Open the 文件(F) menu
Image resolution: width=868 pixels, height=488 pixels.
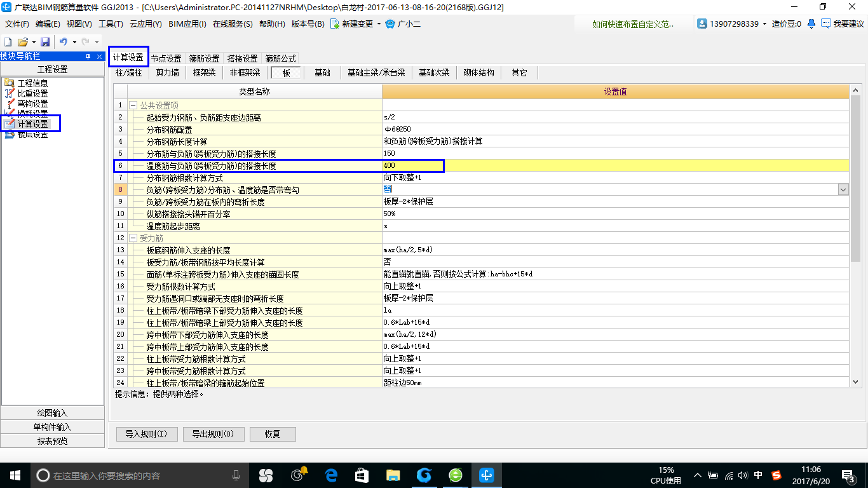point(17,24)
